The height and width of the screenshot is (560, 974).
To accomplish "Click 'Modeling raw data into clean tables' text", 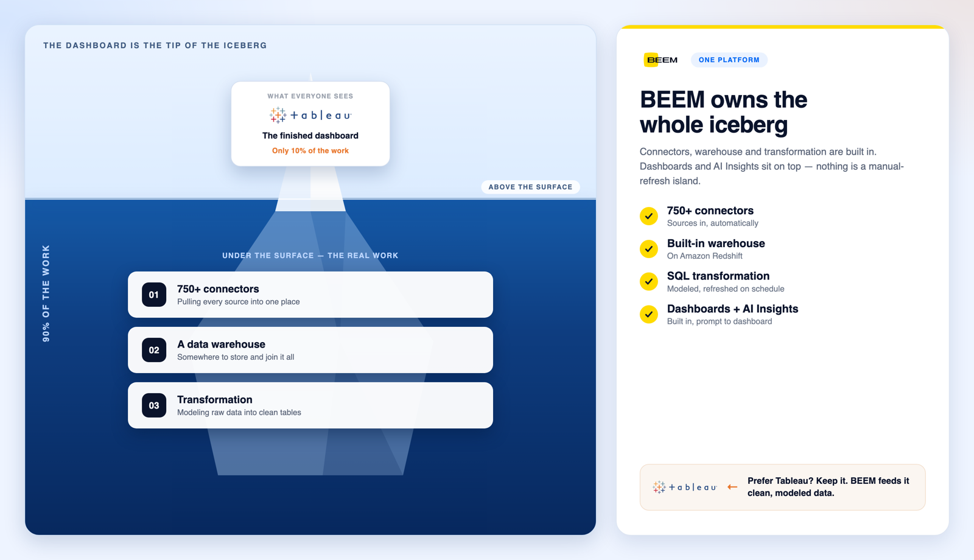I will [x=239, y=413].
